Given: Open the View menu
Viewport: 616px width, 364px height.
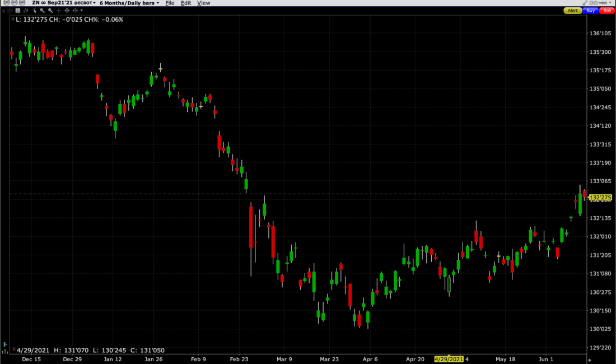Looking at the screenshot, I should tap(203, 3).
